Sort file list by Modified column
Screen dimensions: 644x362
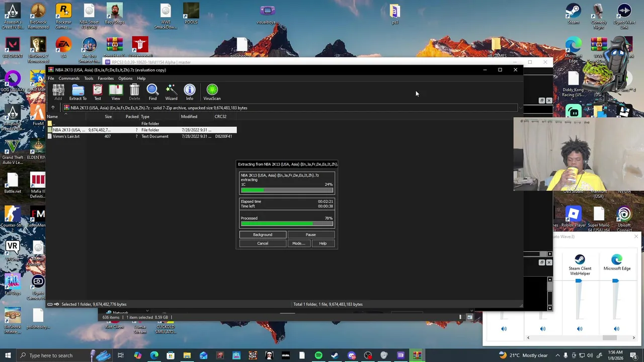click(x=196, y=117)
